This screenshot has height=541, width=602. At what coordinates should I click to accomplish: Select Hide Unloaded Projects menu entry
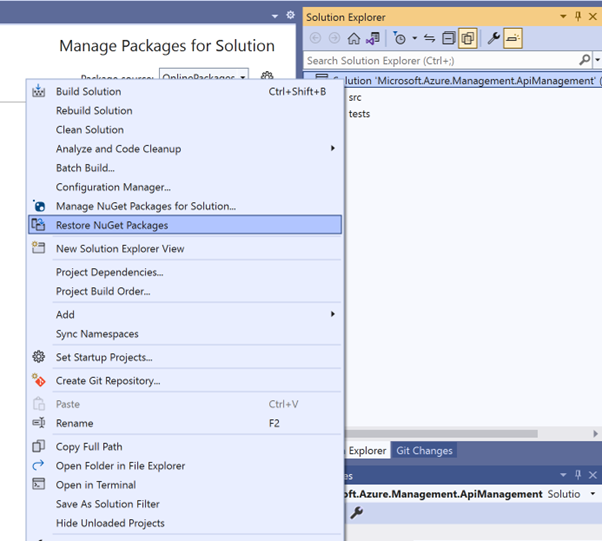point(185,523)
